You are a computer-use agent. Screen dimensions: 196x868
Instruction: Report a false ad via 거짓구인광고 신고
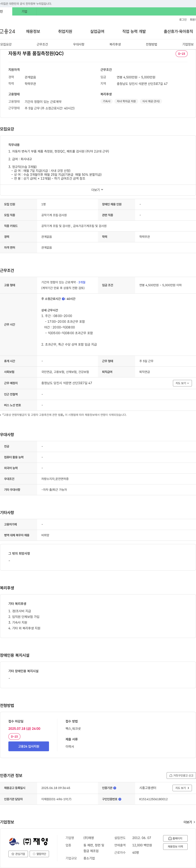point(181,775)
